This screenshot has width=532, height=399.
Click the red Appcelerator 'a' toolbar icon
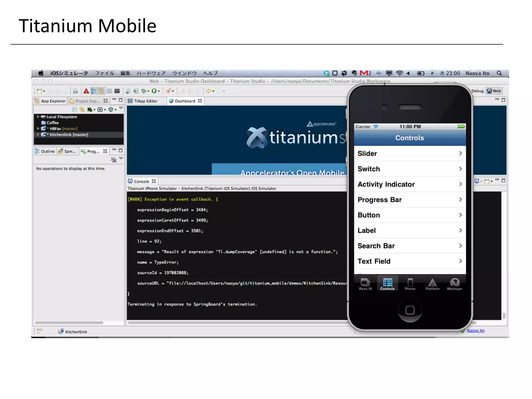pyautogui.click(x=86, y=91)
